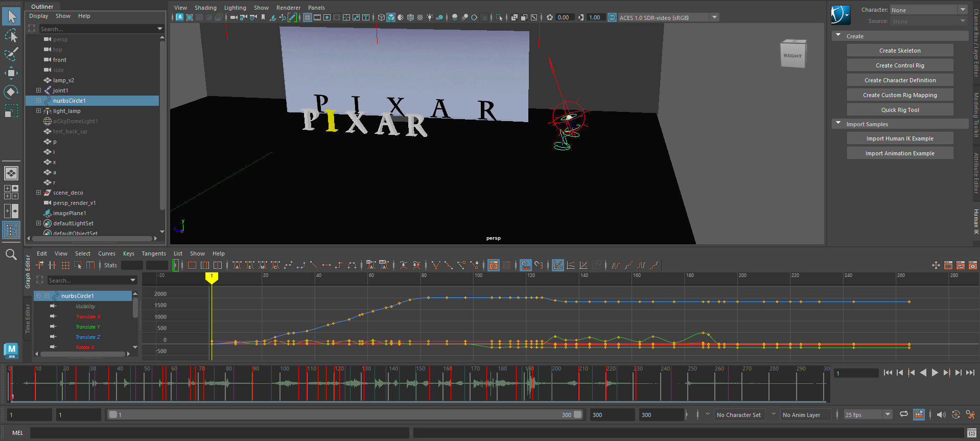This screenshot has height=441, width=980.
Task: Open the search magnifier icon
Action: (11, 254)
